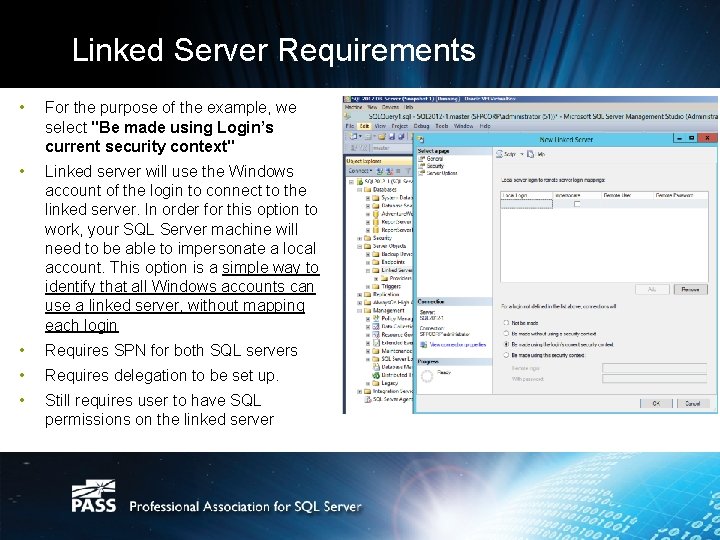This screenshot has width=720, height=540.
Task: Expand the System Databases tree node
Action: [368, 198]
